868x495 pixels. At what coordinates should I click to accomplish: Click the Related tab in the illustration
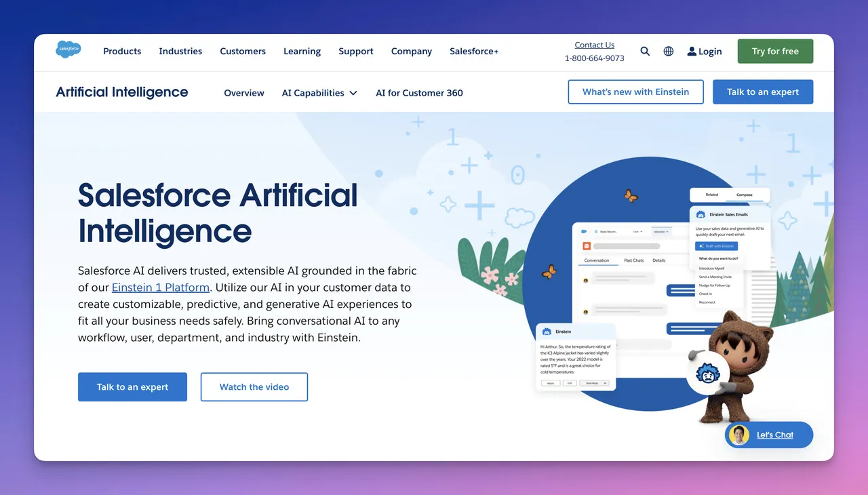tap(711, 195)
